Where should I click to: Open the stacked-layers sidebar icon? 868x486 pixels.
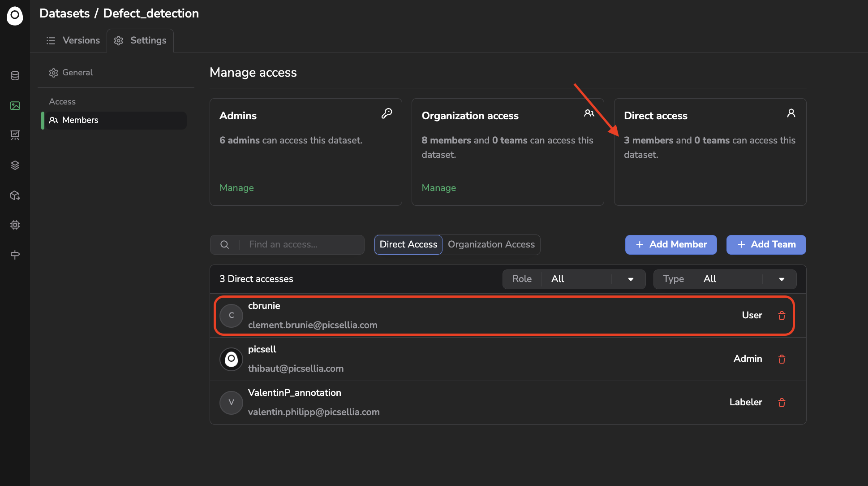point(15,165)
